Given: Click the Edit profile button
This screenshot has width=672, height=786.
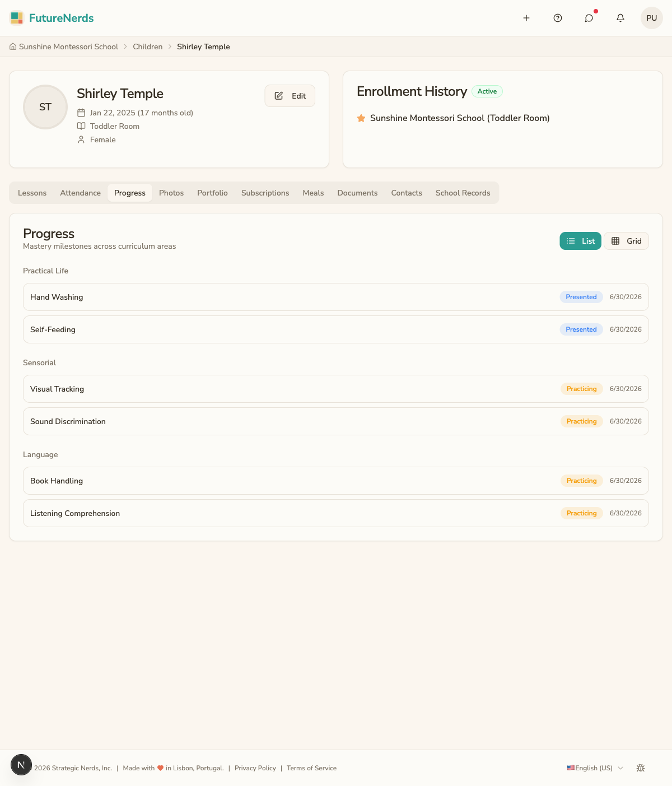Looking at the screenshot, I should [x=290, y=96].
